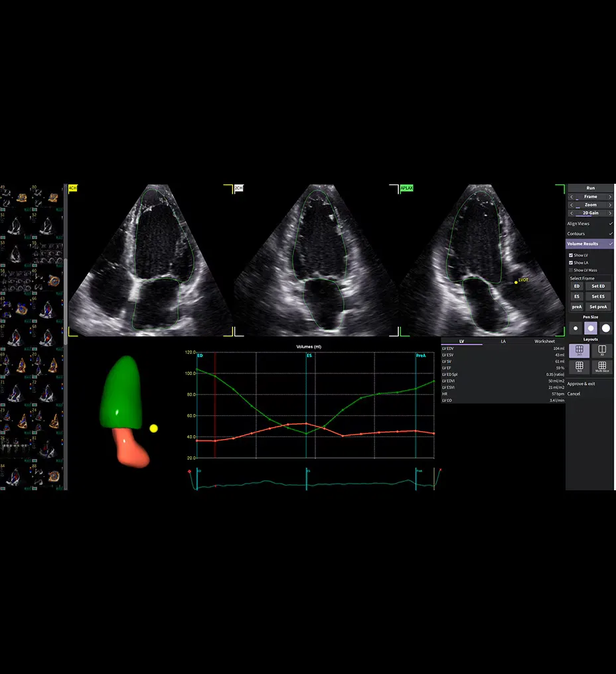Open the Worksheet tab

pyautogui.click(x=544, y=341)
